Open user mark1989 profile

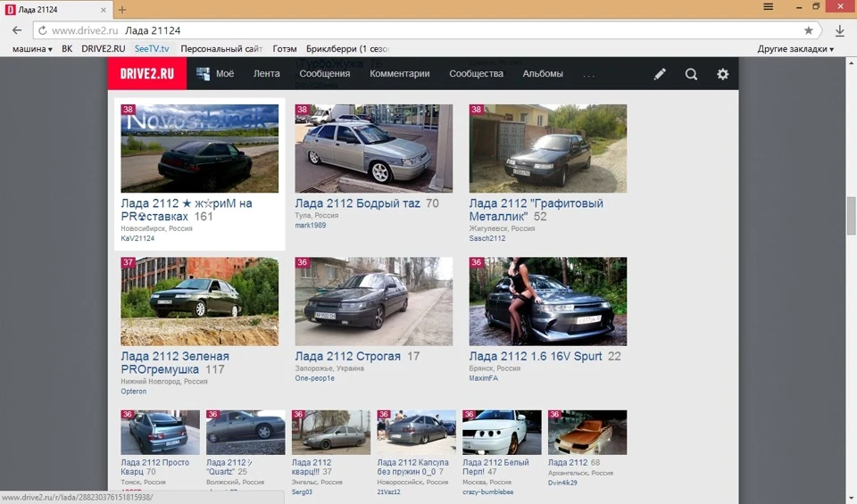[x=311, y=226]
